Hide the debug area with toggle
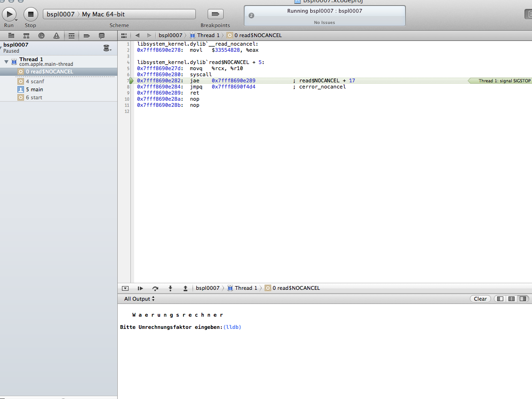Image resolution: width=532 pixels, height=399 pixels. pos(125,288)
